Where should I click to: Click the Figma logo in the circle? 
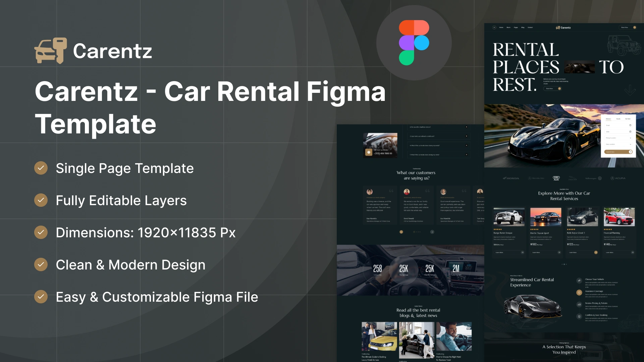tap(414, 43)
